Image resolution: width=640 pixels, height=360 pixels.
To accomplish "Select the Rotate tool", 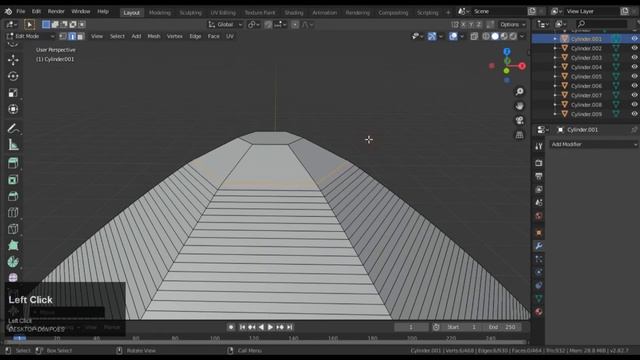I will coord(13,76).
